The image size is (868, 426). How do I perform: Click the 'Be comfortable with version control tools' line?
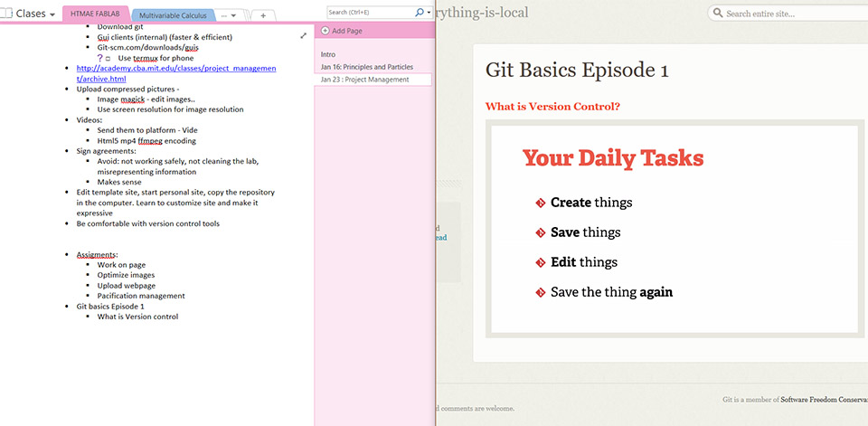coord(147,223)
